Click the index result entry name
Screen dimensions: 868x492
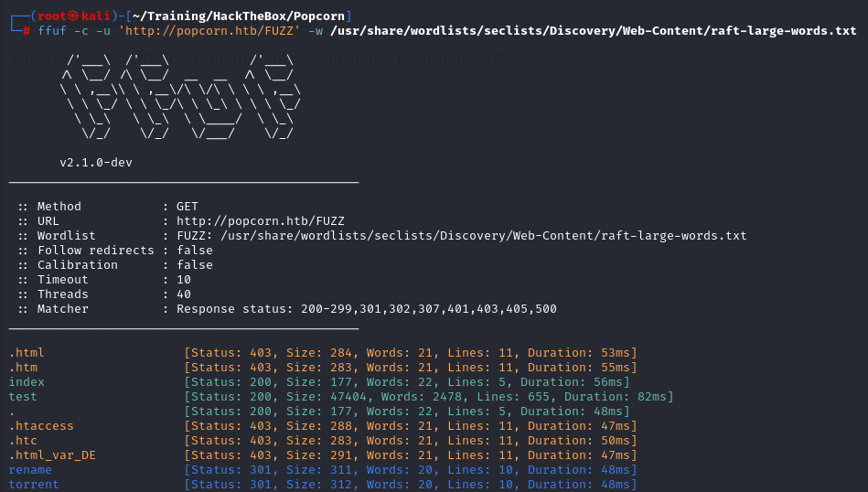click(x=27, y=382)
